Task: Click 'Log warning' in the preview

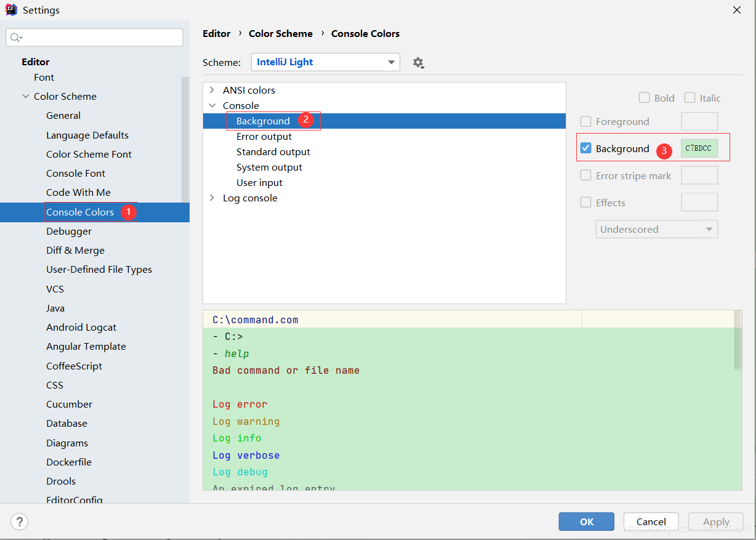Action: click(246, 421)
